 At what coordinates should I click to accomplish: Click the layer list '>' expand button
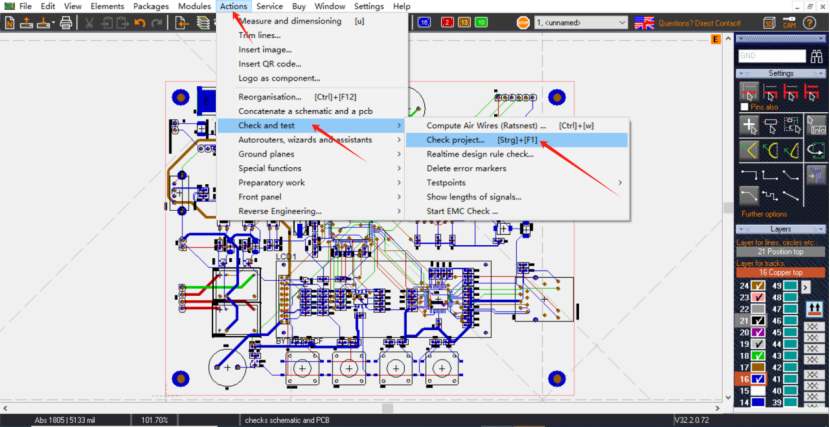tap(806, 287)
